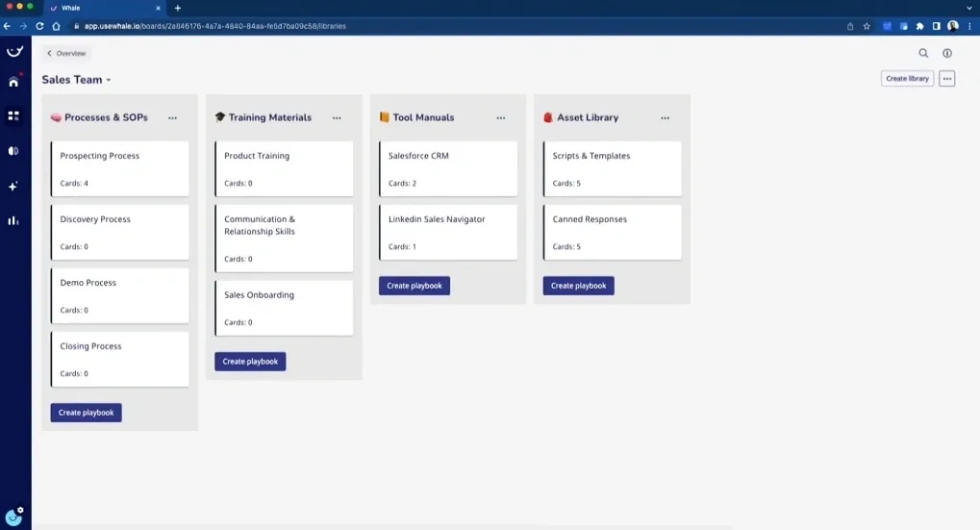Open a new browser tab
Viewport: 980px width, 530px height.
pyautogui.click(x=178, y=8)
